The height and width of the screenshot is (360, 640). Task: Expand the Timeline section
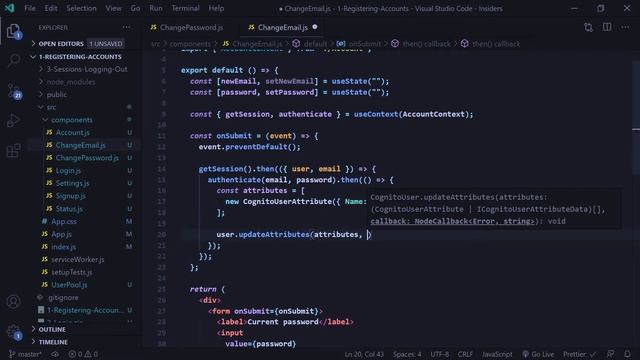53,342
